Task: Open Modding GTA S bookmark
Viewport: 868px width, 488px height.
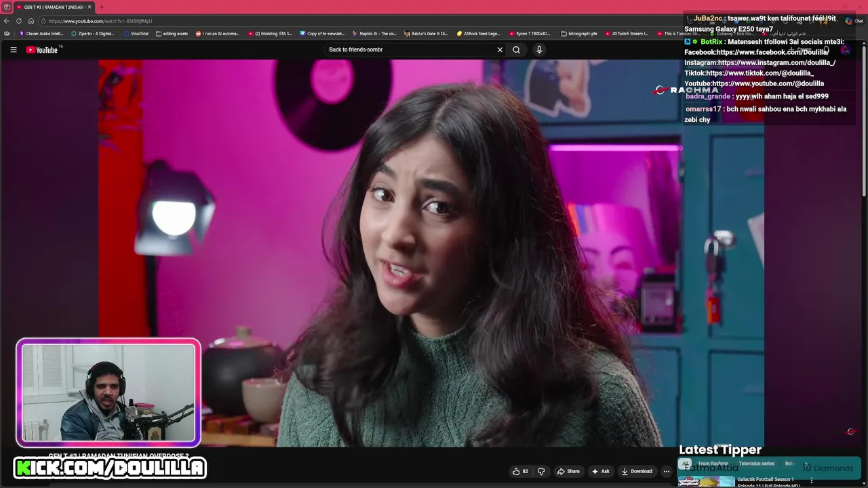Action: pos(270,33)
